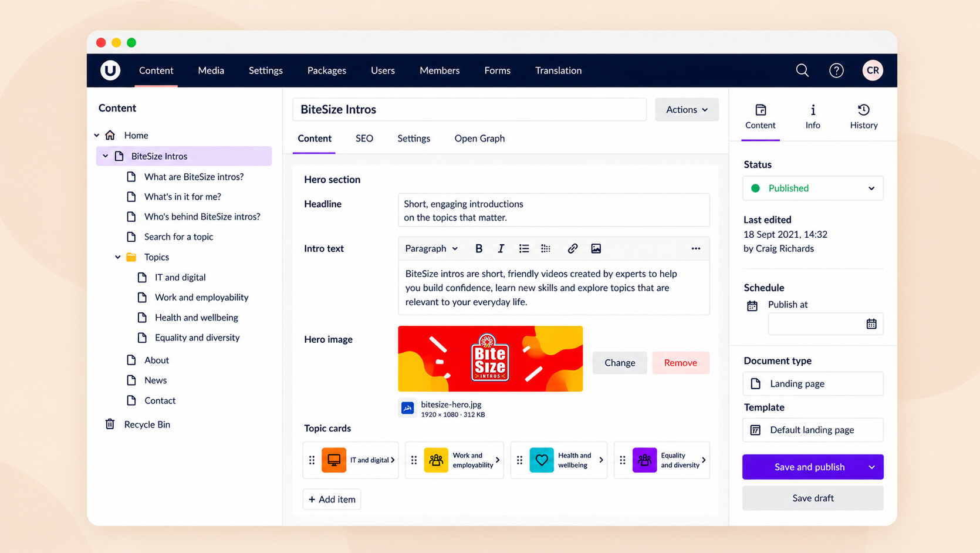
Task: Open the CR user avatar
Action: point(873,70)
